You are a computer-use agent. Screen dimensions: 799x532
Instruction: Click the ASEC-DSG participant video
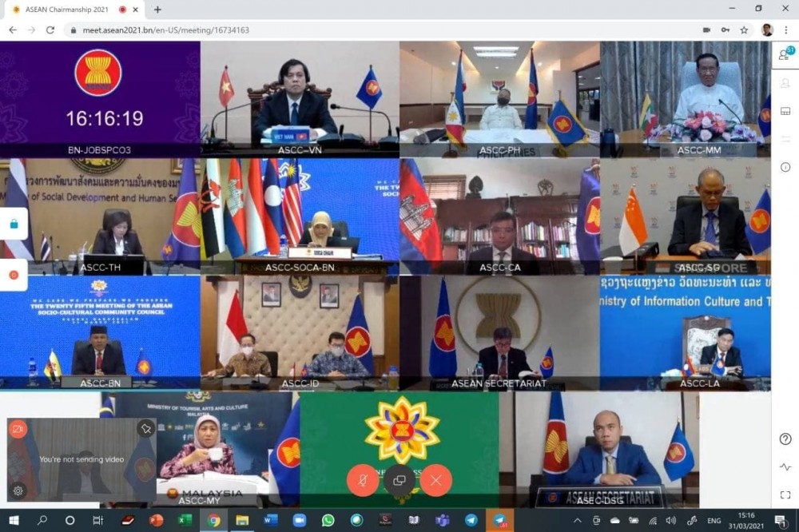(599, 450)
